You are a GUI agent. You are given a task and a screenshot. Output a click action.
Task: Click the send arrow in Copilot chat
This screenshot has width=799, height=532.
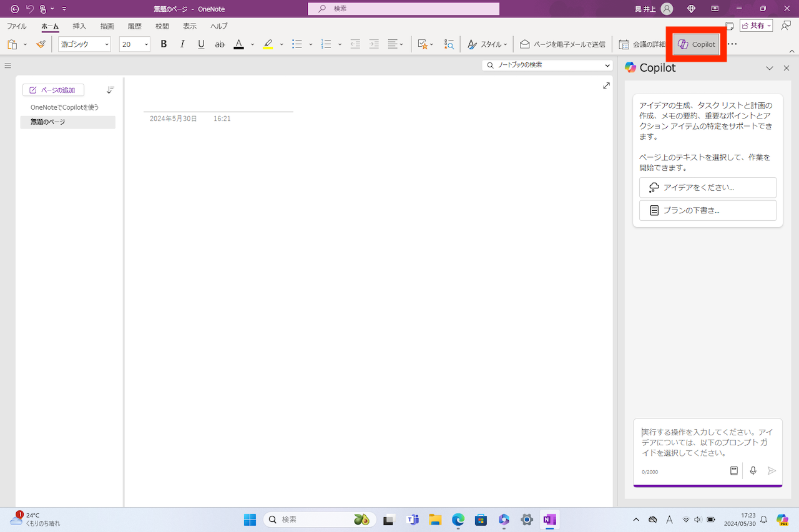(772, 471)
